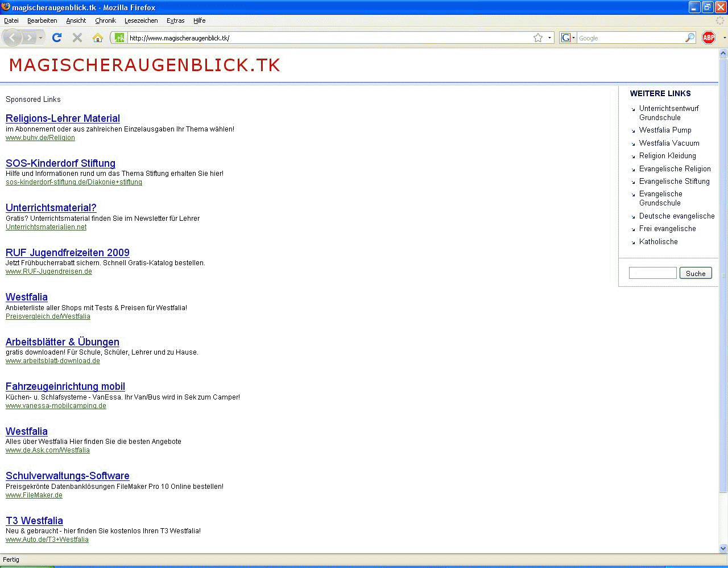Reload the current page
This screenshot has height=568, width=728.
click(x=57, y=38)
